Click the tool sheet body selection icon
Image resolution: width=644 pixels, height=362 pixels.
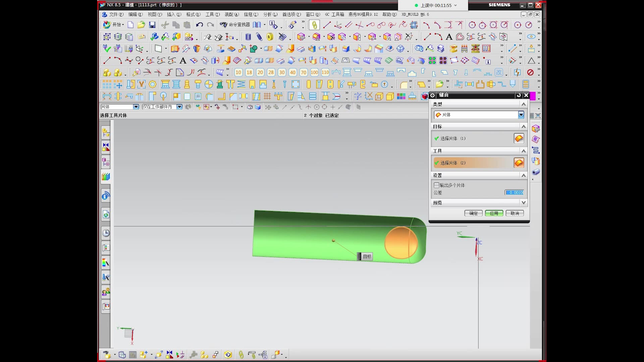coord(519,163)
